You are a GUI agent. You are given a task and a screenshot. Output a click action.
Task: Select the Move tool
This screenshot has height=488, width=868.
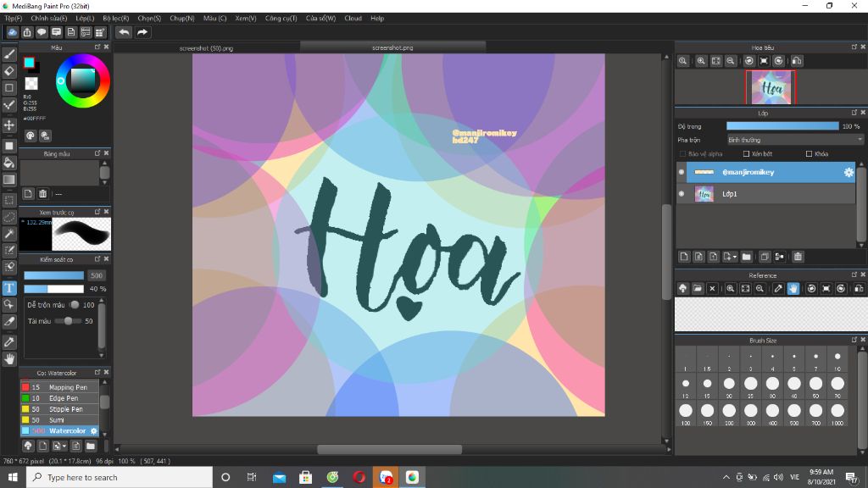8,125
